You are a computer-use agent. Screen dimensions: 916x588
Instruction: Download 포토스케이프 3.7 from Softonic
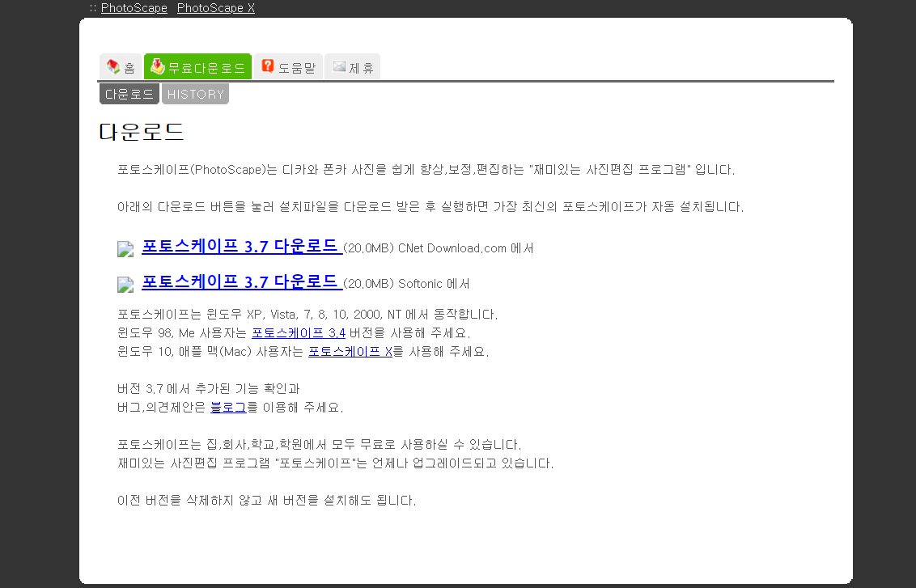[x=242, y=282]
